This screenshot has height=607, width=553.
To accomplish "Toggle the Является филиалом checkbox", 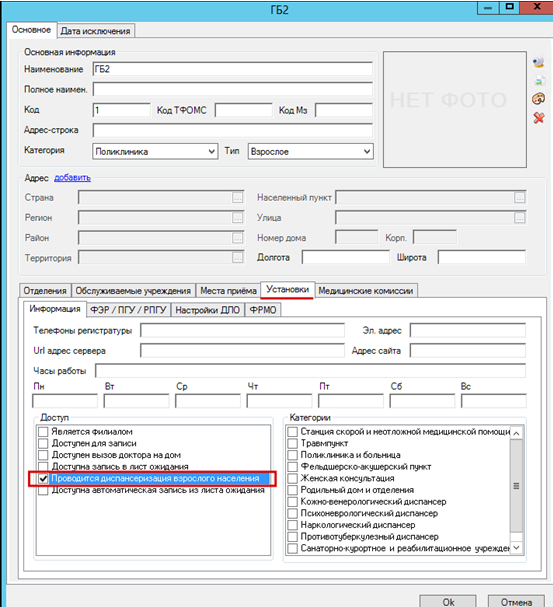I will pyautogui.click(x=43, y=432).
